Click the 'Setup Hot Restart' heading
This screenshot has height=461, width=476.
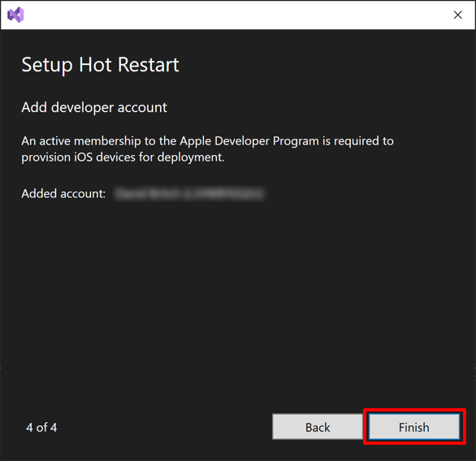tap(100, 65)
